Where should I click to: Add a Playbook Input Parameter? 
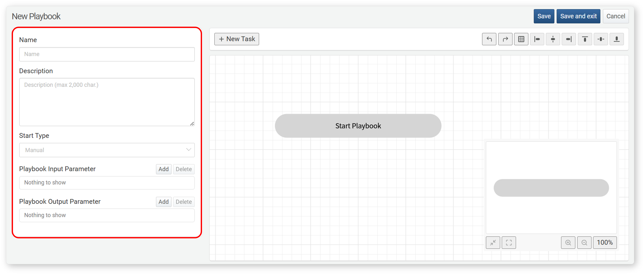[163, 169]
